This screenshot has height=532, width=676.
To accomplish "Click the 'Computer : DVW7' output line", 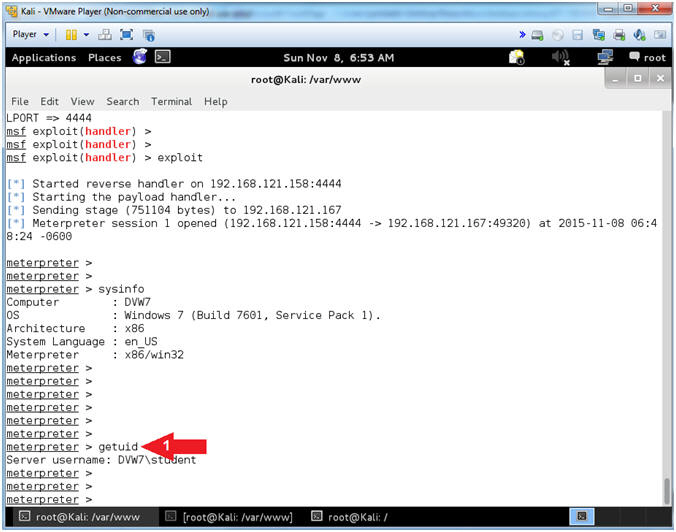I will pyautogui.click(x=78, y=302).
